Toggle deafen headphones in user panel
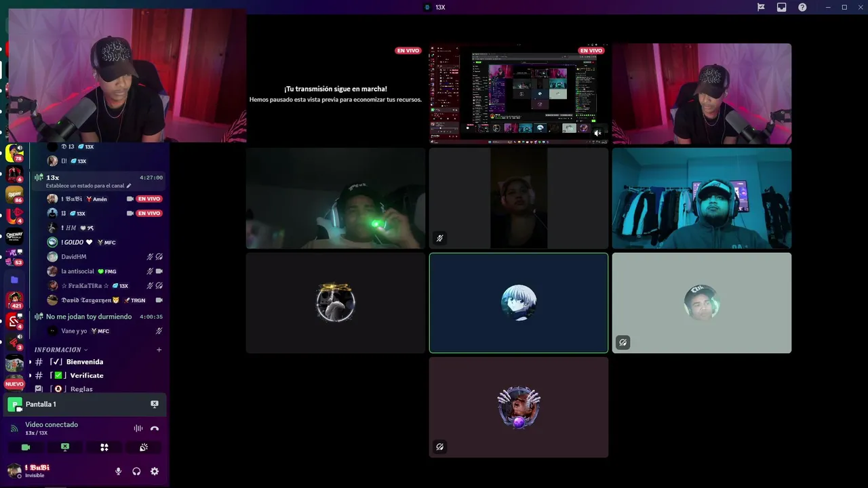The height and width of the screenshot is (488, 868). click(x=136, y=471)
